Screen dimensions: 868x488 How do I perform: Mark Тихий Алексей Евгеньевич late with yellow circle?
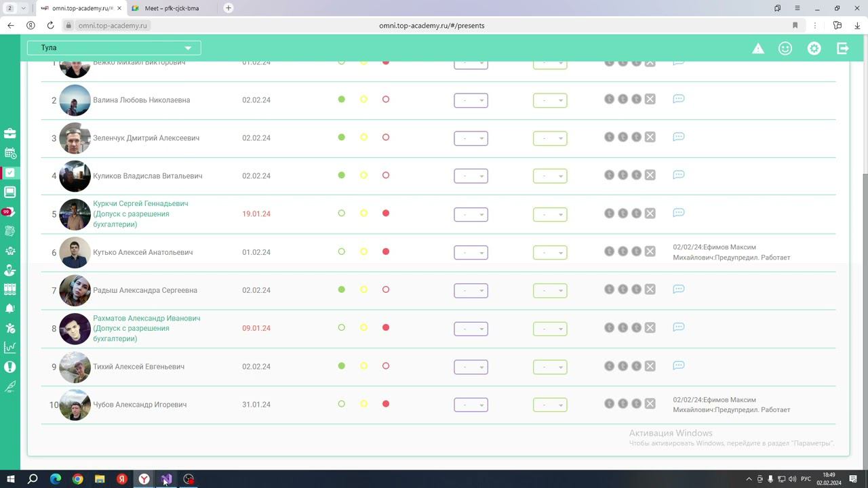[363, 367]
